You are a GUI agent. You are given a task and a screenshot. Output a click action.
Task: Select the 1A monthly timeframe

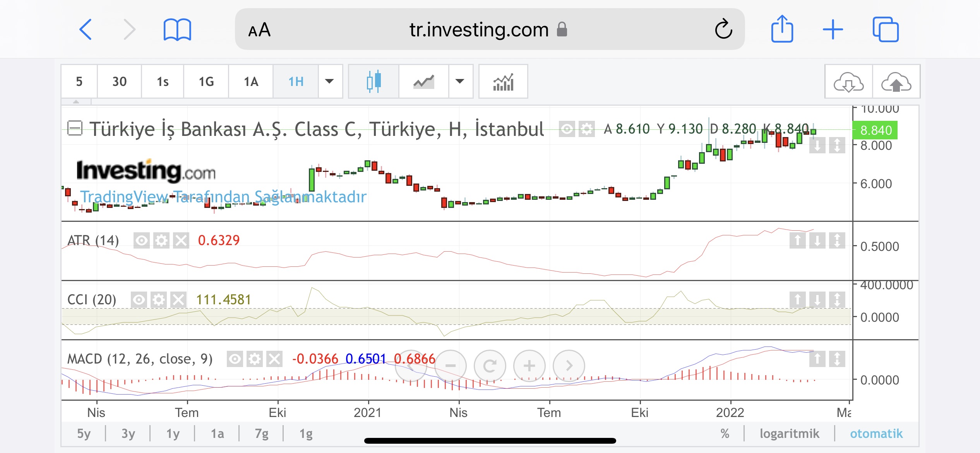tap(251, 81)
